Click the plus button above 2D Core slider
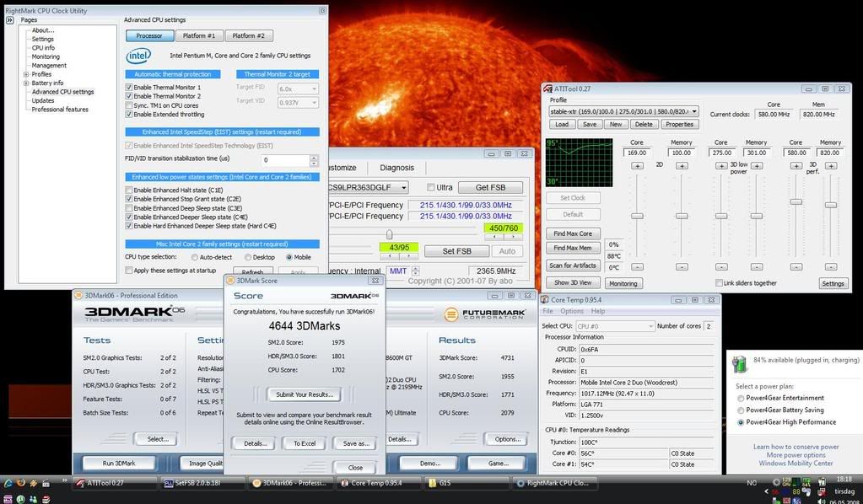This screenshot has width=863, height=504. 637,166
